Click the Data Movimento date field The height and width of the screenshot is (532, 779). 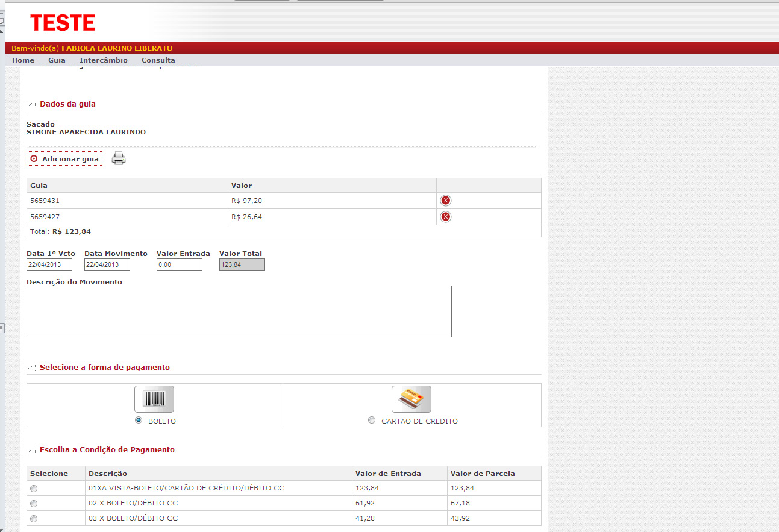pos(107,264)
